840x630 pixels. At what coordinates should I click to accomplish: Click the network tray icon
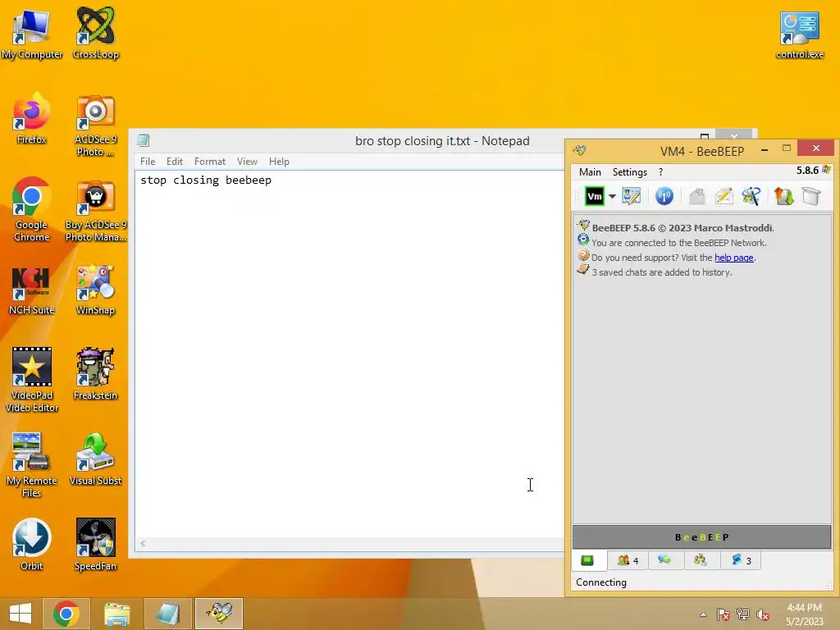[743, 614]
